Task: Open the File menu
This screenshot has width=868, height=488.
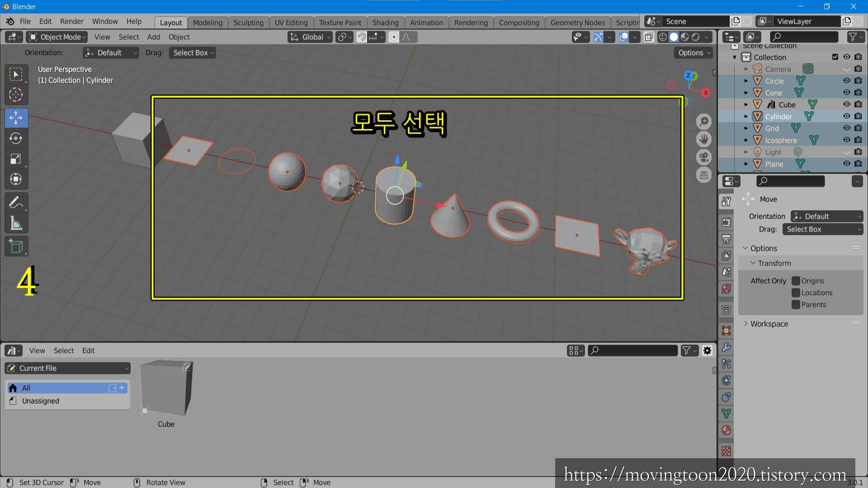Action: click(x=25, y=21)
